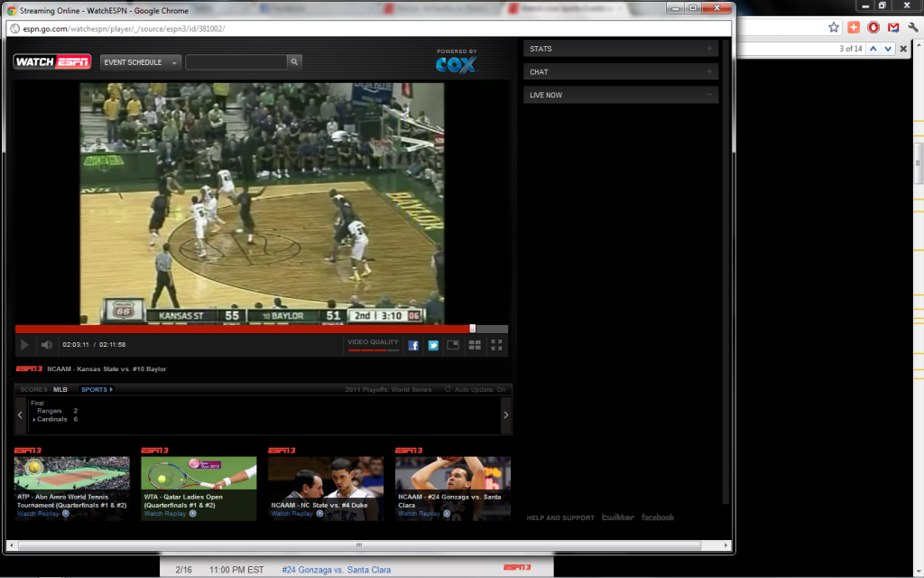Watch replay of WTA Qatar Ladies Open
924x578 pixels.
tap(170, 514)
